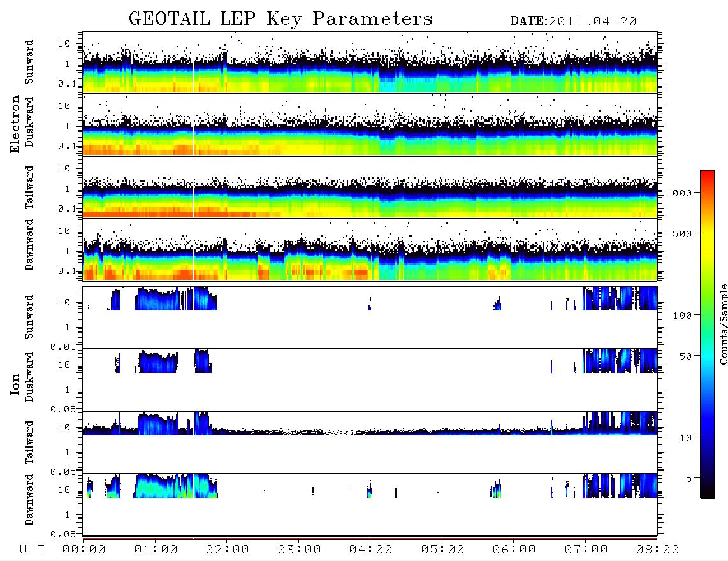Select the Electron Dawnward axis label

click(29, 245)
